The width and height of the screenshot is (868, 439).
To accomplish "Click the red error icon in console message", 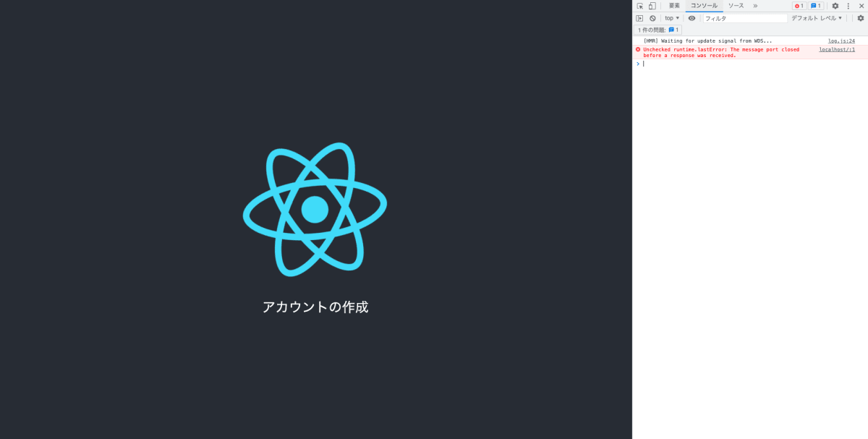I will [638, 50].
